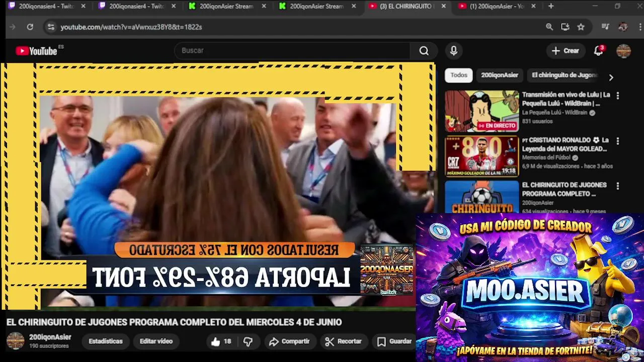Switch to the (3) EL CHIRINGUITO tab
This screenshot has height=362, width=644.
coord(405,6)
